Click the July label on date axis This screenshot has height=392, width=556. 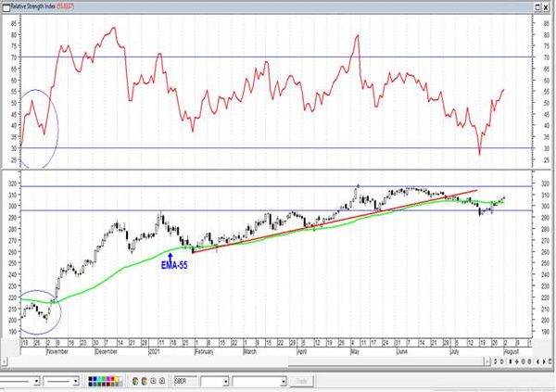click(x=454, y=351)
